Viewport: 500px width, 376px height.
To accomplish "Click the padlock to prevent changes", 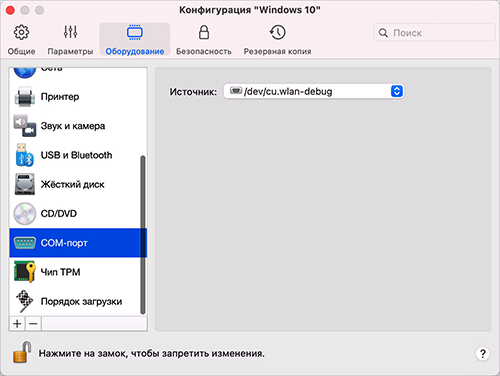I will click(22, 352).
